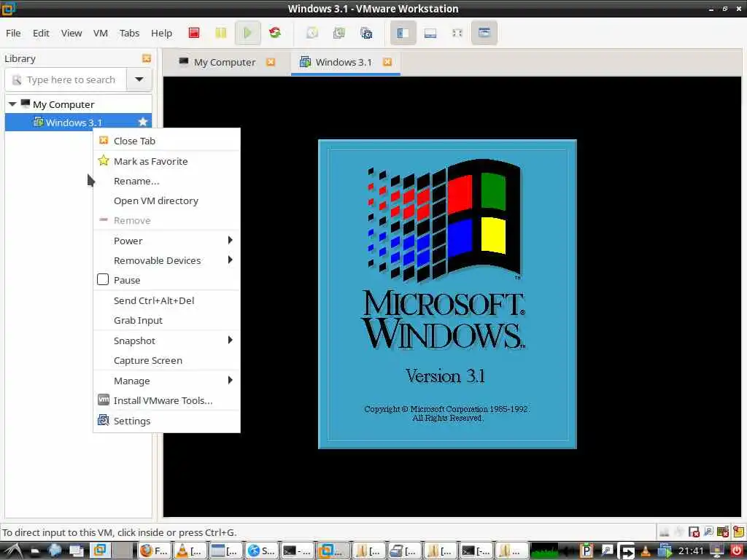Viewport: 747px width, 560px height.
Task: Select Open VM directory entry
Action: click(x=166, y=201)
